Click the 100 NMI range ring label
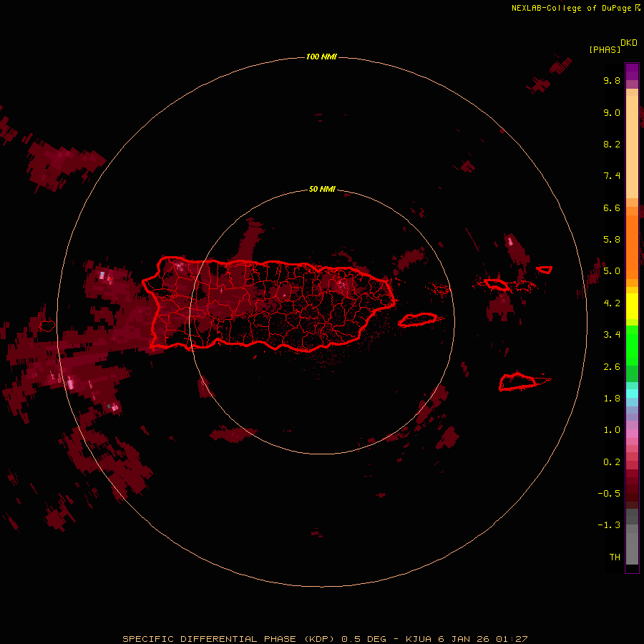The width and height of the screenshot is (644, 644). (x=321, y=57)
